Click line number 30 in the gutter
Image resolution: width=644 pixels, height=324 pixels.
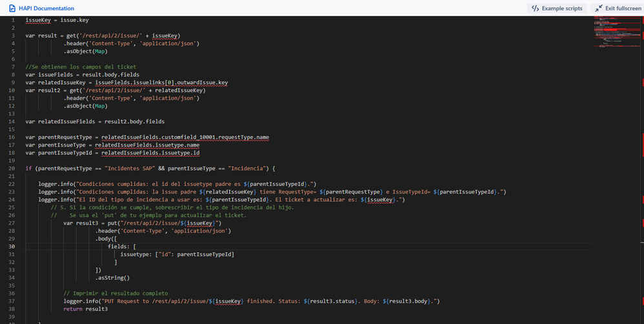(x=12, y=247)
